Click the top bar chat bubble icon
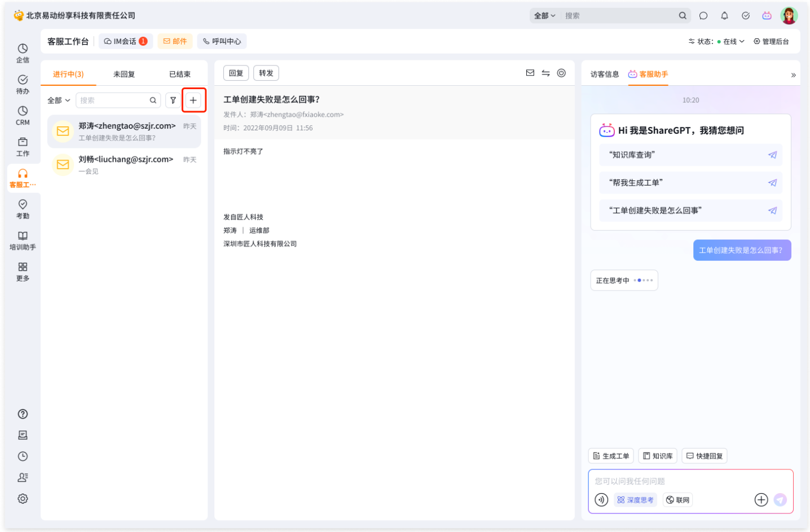 [x=703, y=16]
